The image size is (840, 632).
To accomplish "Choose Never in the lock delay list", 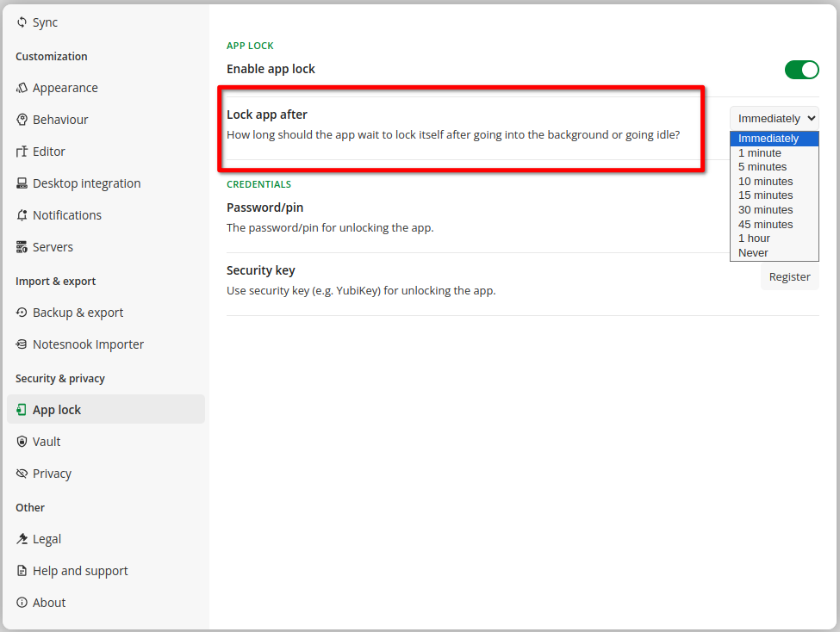I will [753, 253].
